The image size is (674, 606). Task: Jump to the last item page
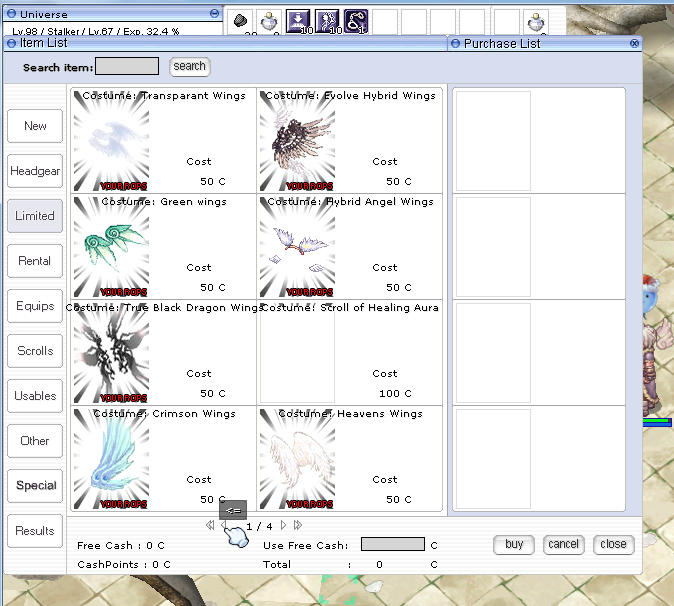pyautogui.click(x=298, y=525)
